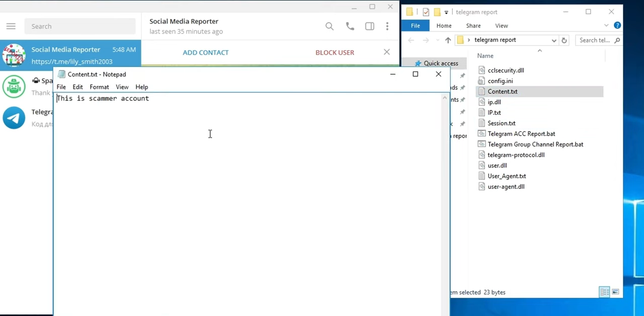Viewport: 644px width, 316px height.
Task: Open Social Media Reporter profile header
Action: point(186,26)
